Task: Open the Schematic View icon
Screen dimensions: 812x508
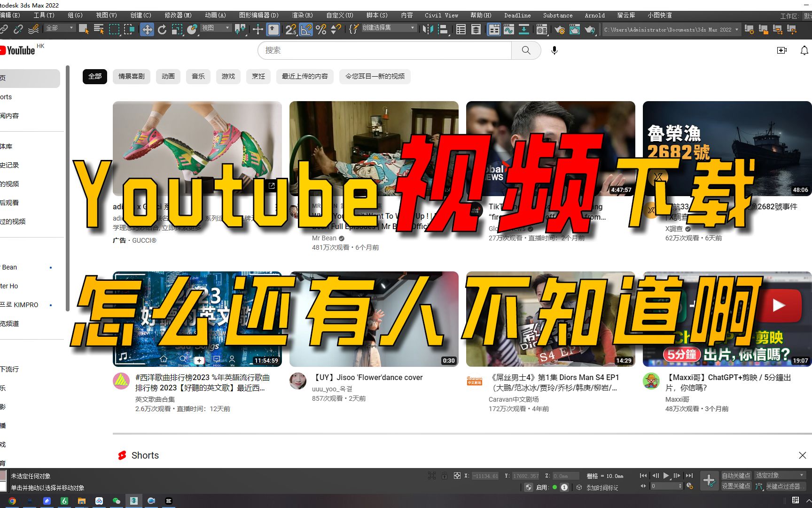Action: pos(524,29)
